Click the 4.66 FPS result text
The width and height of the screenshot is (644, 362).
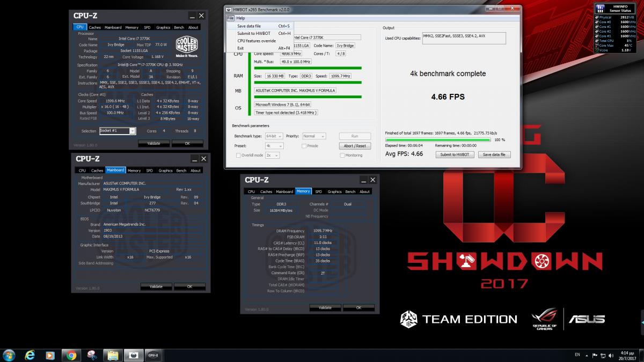[x=448, y=97]
